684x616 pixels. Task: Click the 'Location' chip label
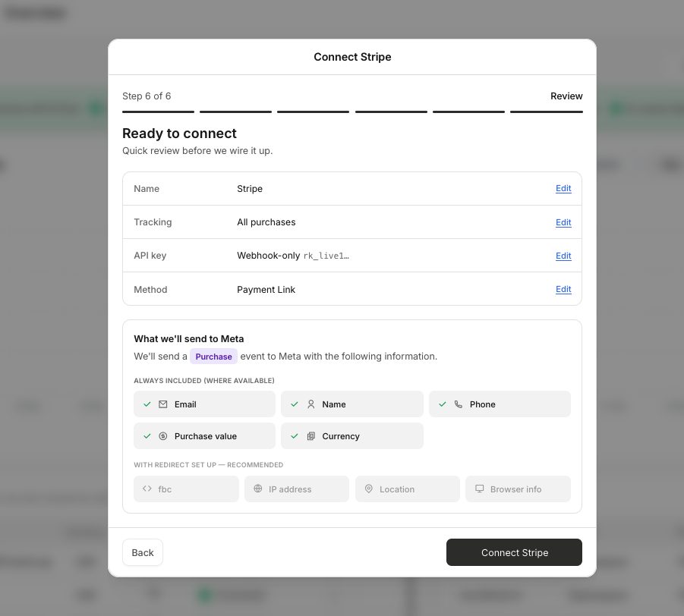tap(397, 489)
